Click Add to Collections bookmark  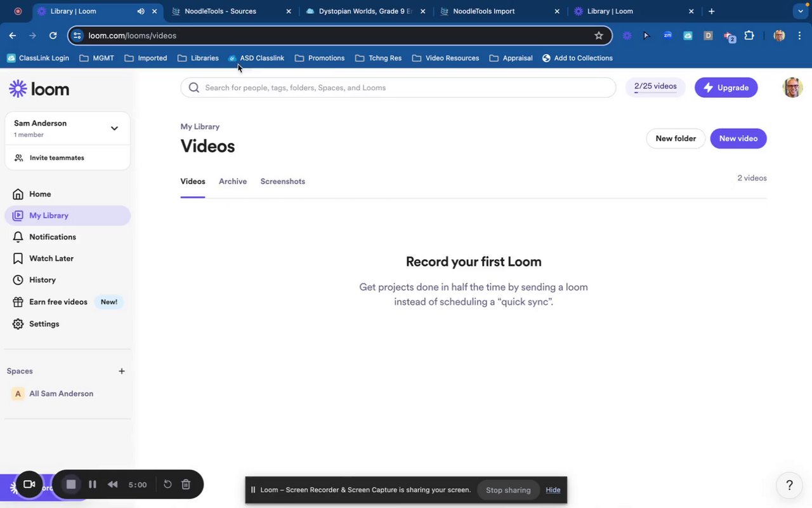[577, 58]
